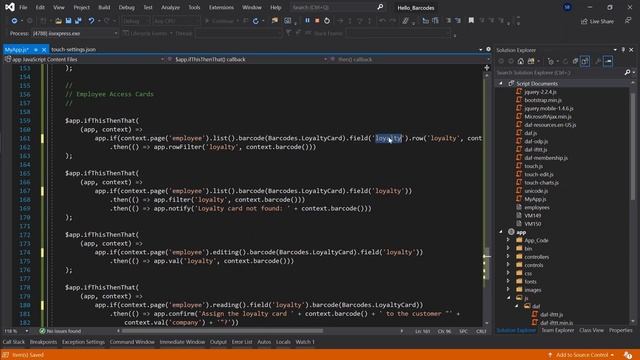Click the Search Solution Explorer input field

click(x=559, y=72)
